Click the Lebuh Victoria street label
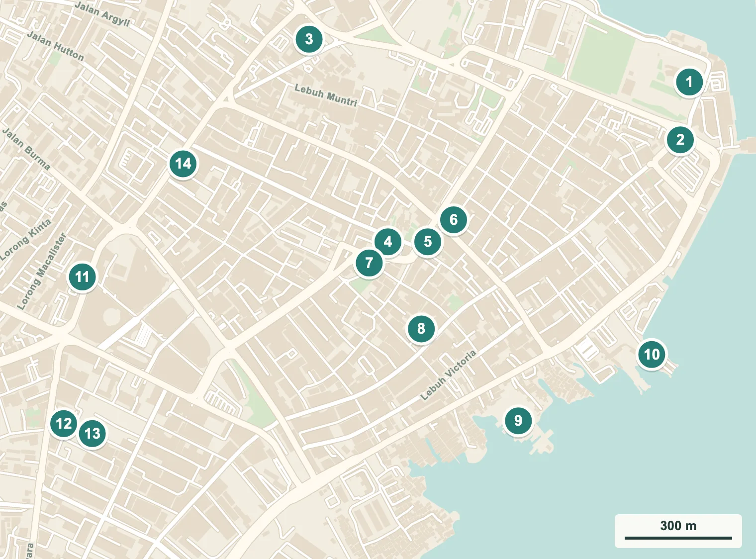The image size is (756, 559). tap(448, 375)
